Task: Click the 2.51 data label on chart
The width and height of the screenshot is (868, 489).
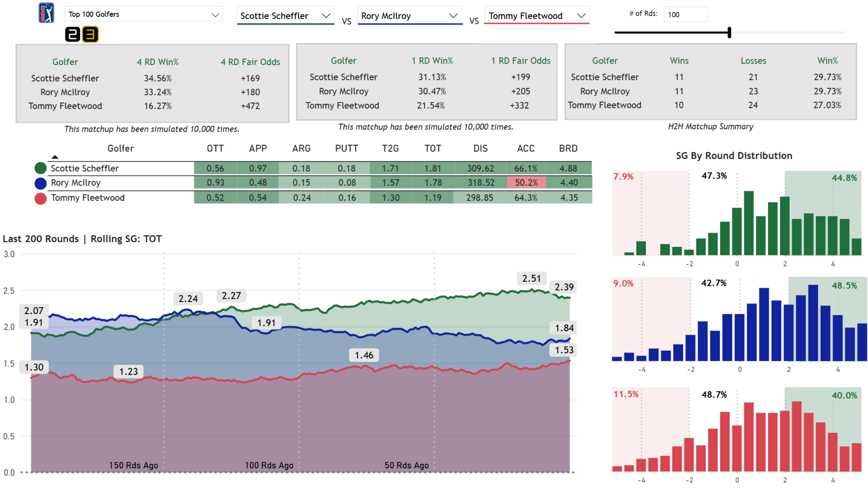Action: pos(531,279)
